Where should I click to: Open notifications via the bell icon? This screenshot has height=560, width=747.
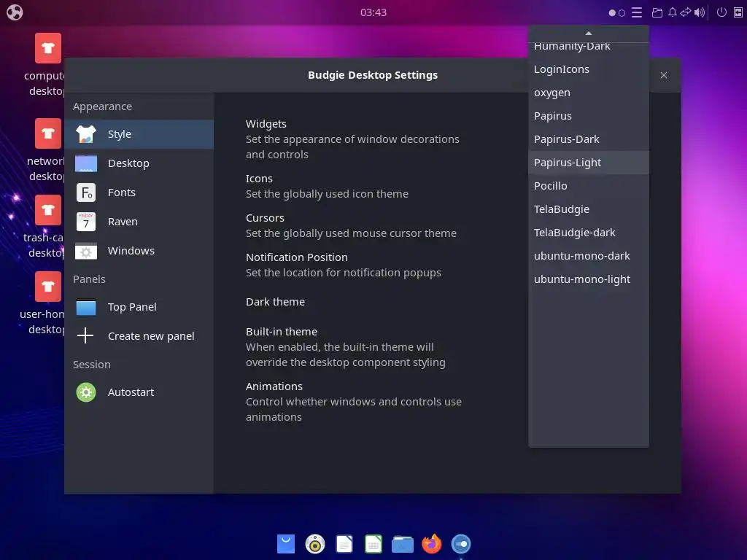click(672, 12)
